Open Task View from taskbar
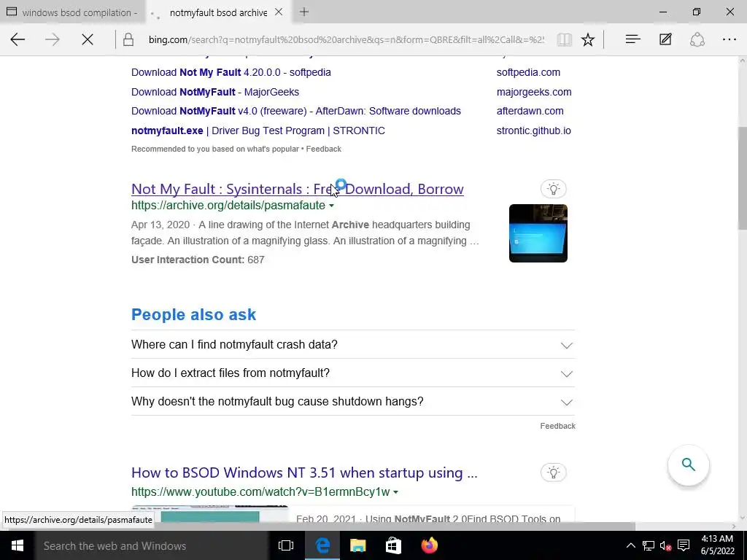The height and width of the screenshot is (560, 747). point(286,545)
